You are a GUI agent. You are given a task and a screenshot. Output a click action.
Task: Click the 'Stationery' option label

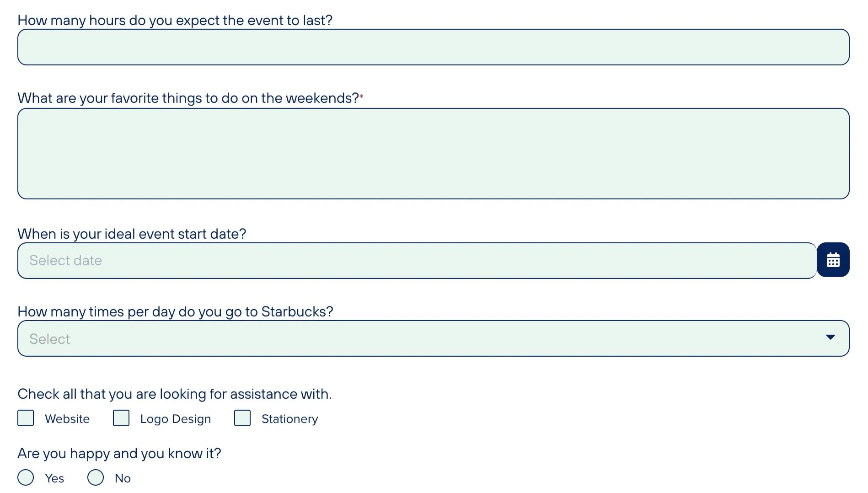(x=289, y=419)
